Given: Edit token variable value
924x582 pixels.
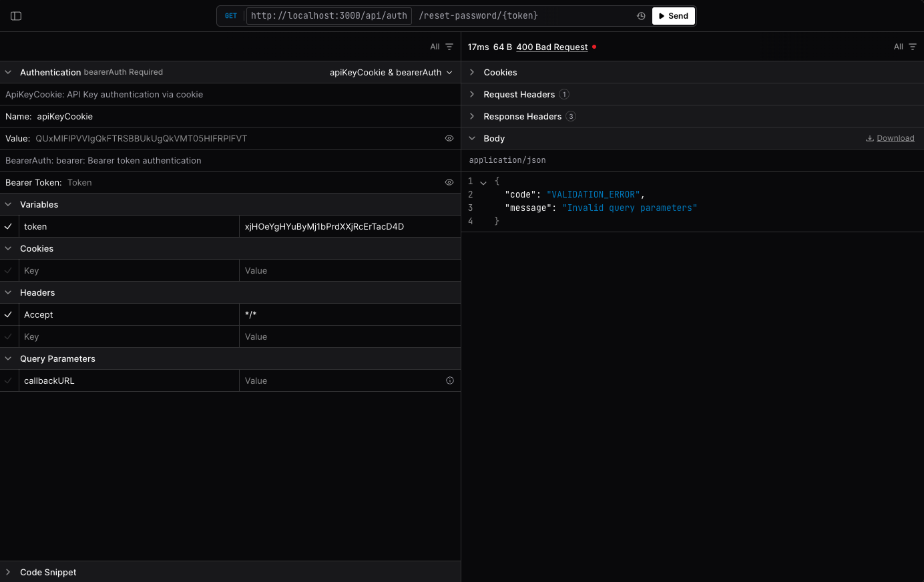Looking at the screenshot, I should tap(350, 226).
